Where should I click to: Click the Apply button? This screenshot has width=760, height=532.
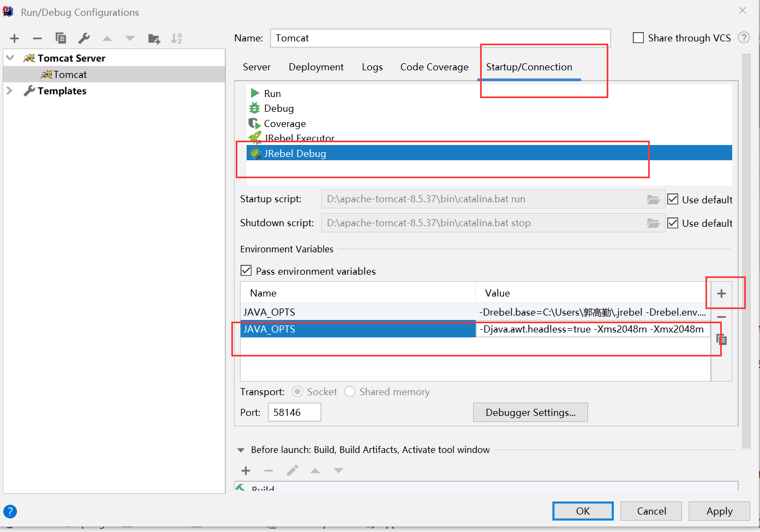pyautogui.click(x=719, y=511)
